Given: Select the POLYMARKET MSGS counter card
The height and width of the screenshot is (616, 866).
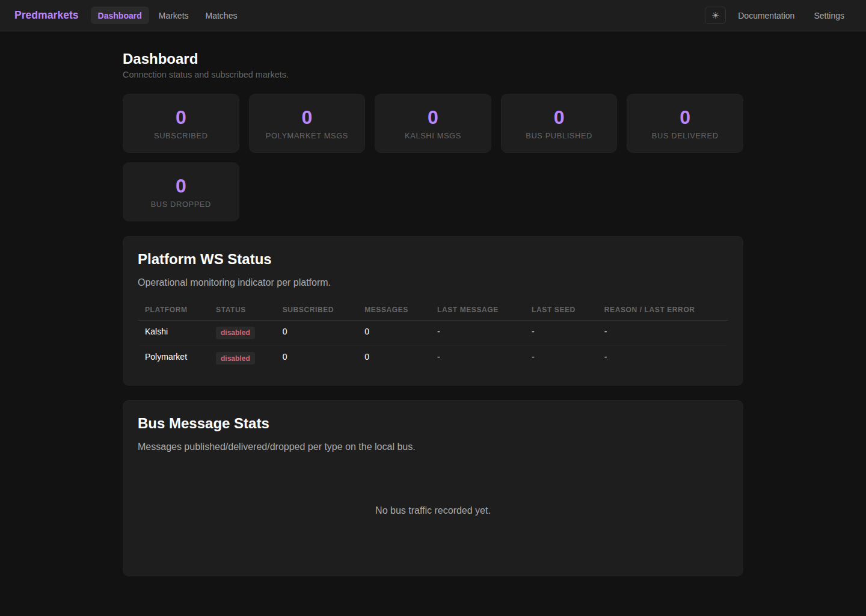Looking at the screenshot, I should [x=307, y=123].
